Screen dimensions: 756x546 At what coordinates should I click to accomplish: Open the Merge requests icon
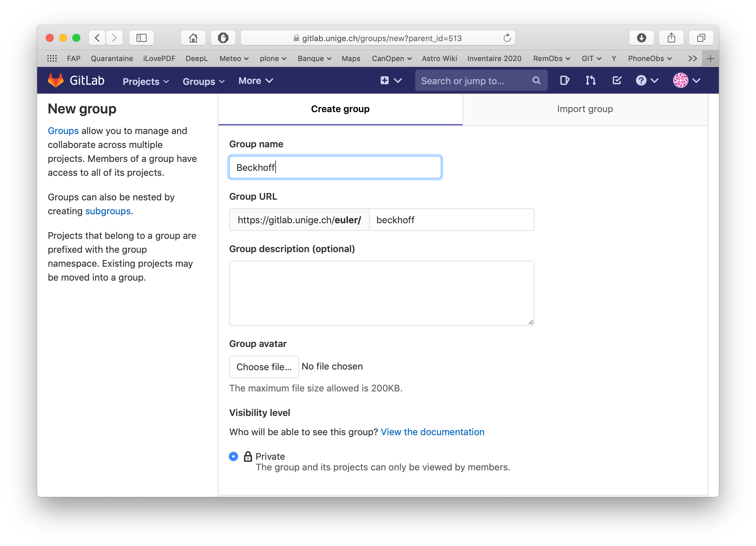[590, 80]
